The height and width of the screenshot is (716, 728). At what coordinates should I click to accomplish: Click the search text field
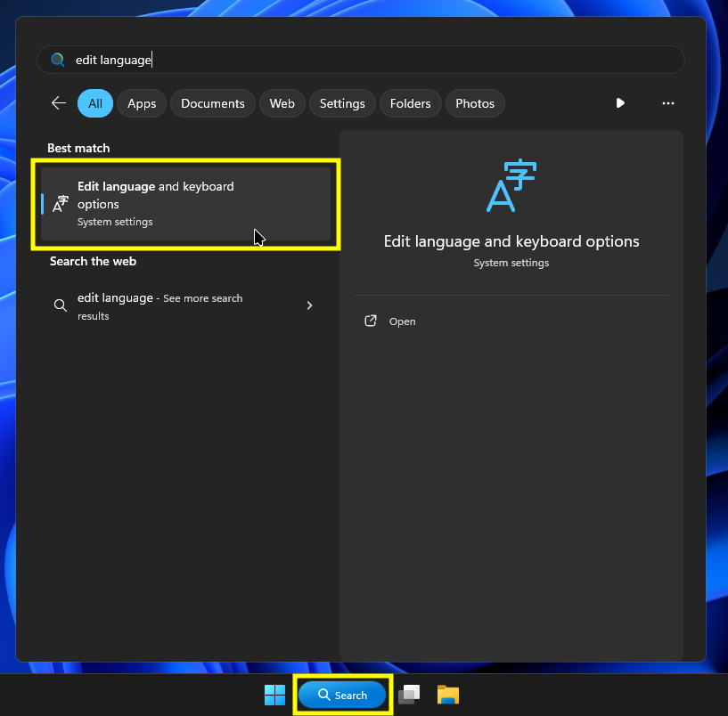(356, 60)
